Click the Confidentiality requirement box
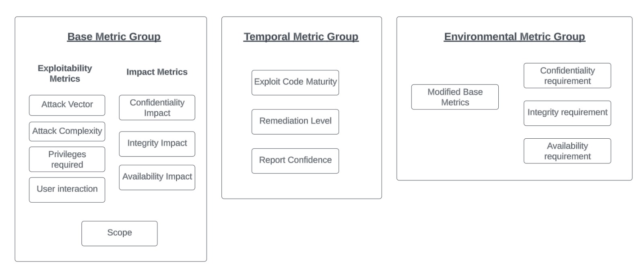Image resolution: width=644 pixels, height=273 pixels. coord(567,76)
